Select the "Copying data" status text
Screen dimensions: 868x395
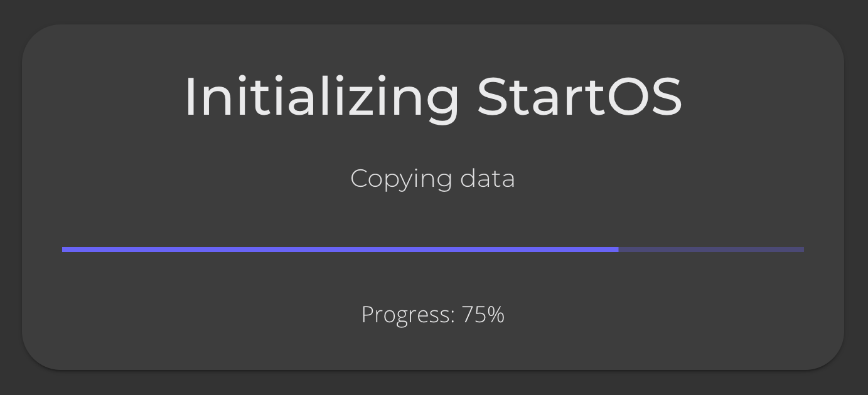[x=433, y=179]
